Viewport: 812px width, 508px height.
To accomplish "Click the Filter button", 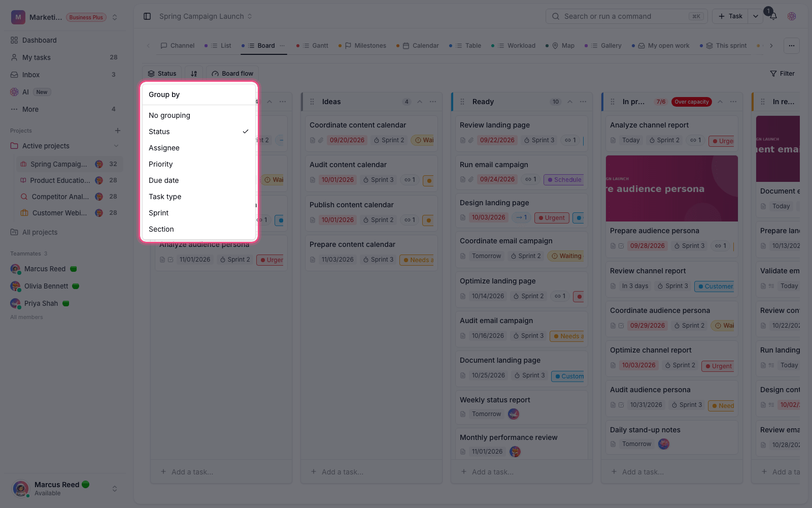I will [782, 74].
